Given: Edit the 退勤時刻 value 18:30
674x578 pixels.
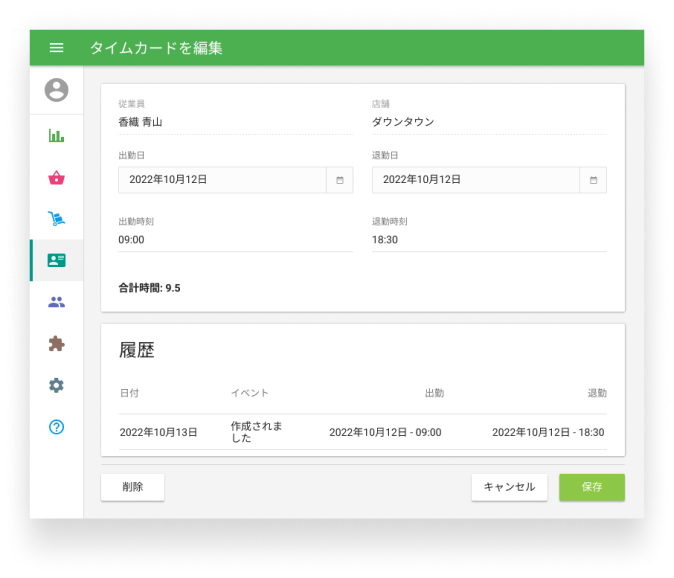Looking at the screenshot, I should pyautogui.click(x=489, y=240).
